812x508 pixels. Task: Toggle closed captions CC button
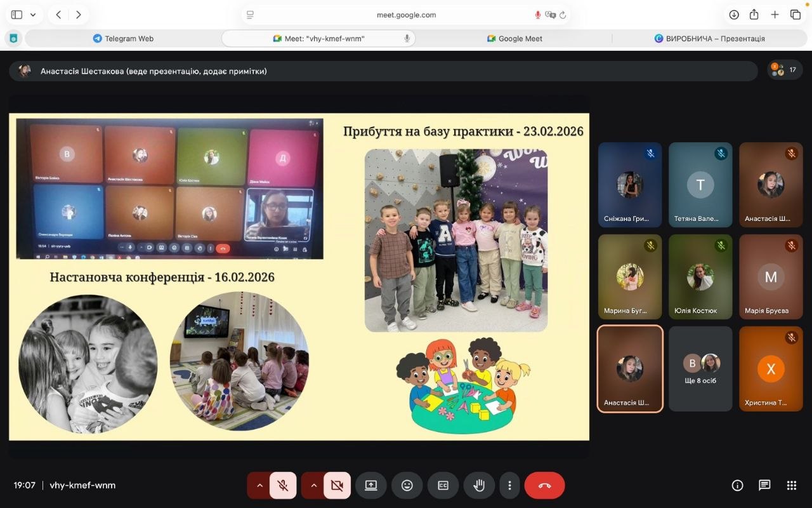click(x=443, y=485)
